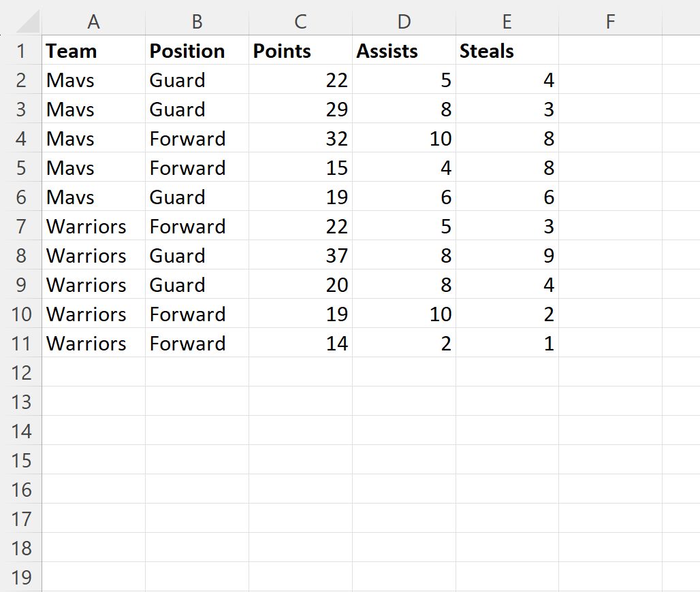Select column C header
This screenshot has height=592, width=700.
(x=300, y=21)
